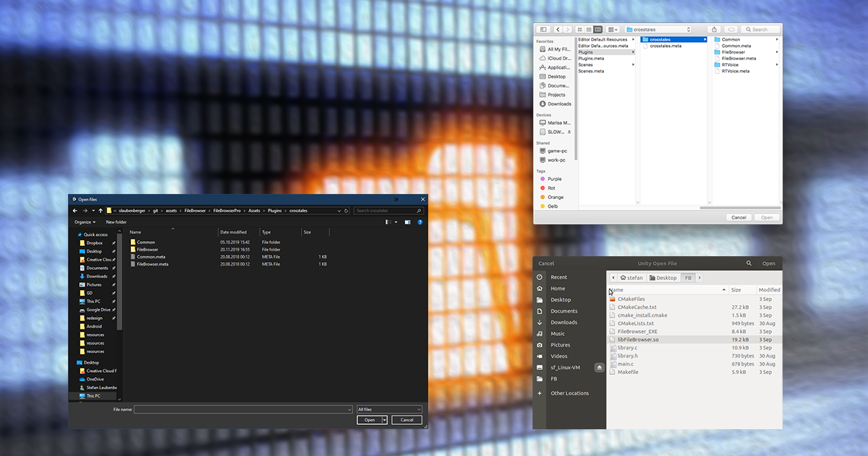
Task: Click the back arrow in the Mac dialog
Action: click(558, 30)
